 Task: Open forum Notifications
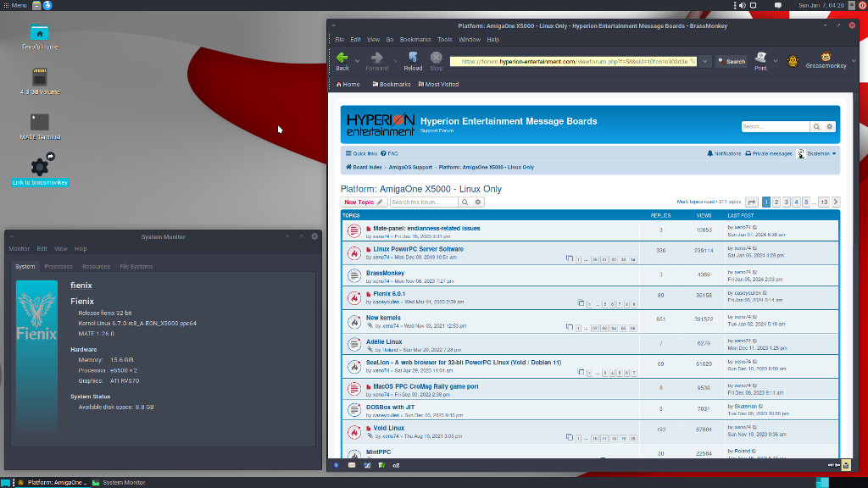pyautogui.click(x=724, y=154)
